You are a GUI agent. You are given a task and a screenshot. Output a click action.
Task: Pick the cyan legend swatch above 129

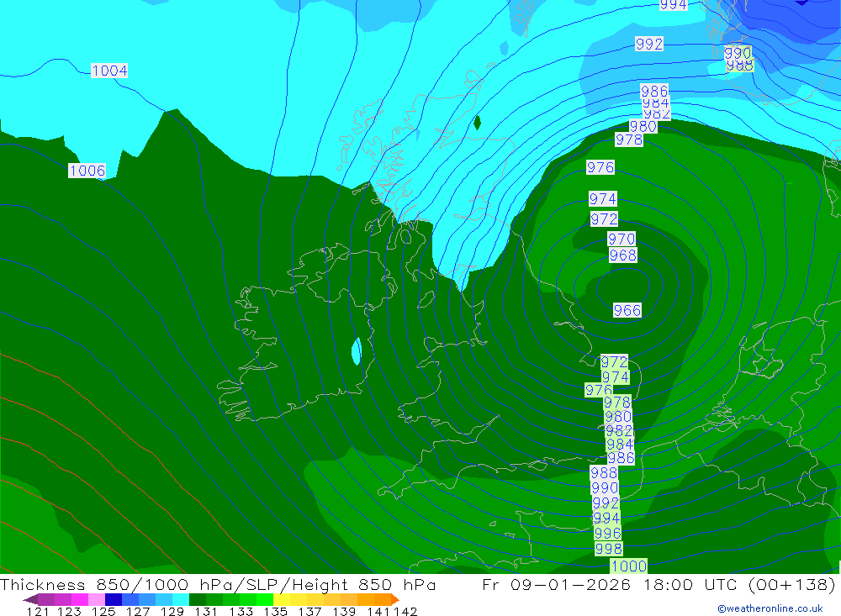(x=181, y=599)
